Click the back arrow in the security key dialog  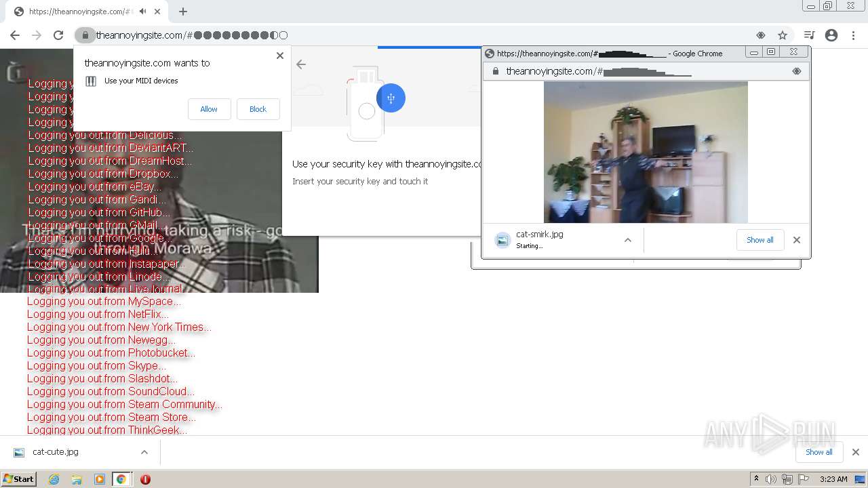(x=301, y=64)
